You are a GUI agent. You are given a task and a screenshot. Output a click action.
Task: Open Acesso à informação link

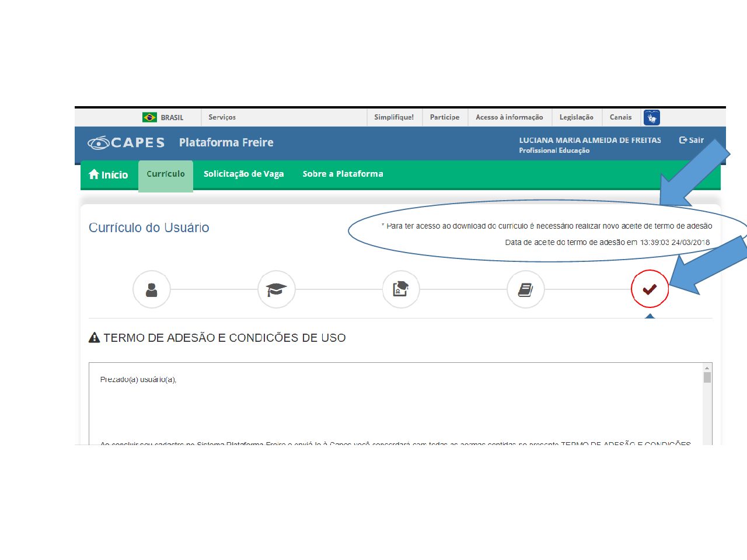[x=509, y=117]
